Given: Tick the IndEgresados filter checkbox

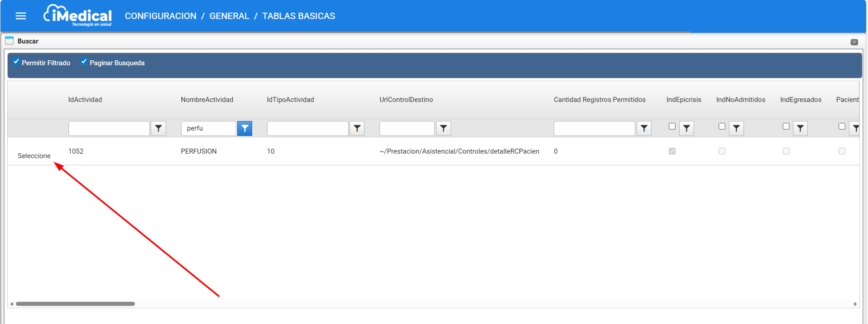Looking at the screenshot, I should pyautogui.click(x=786, y=126).
